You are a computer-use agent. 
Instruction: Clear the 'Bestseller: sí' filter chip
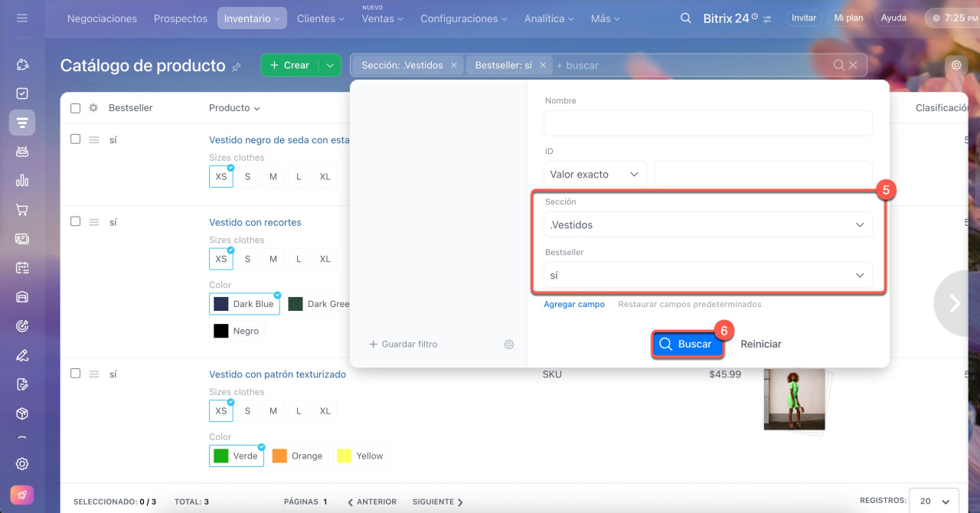[x=543, y=65]
